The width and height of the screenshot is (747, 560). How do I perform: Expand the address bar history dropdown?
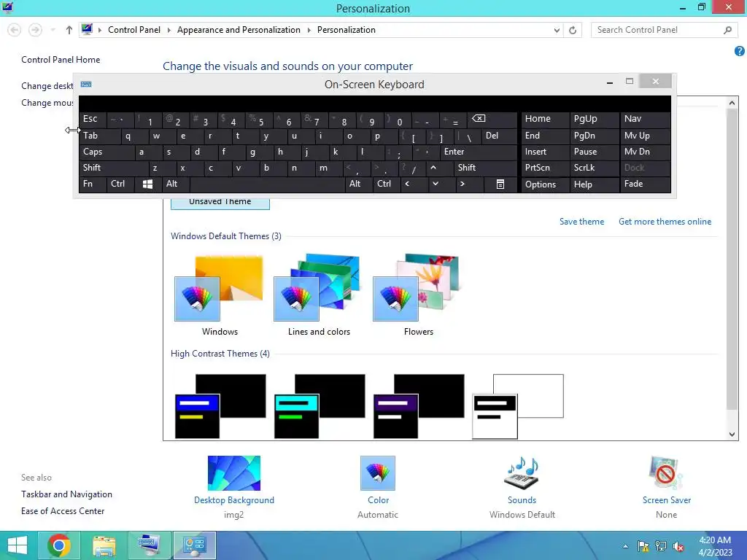(x=557, y=30)
